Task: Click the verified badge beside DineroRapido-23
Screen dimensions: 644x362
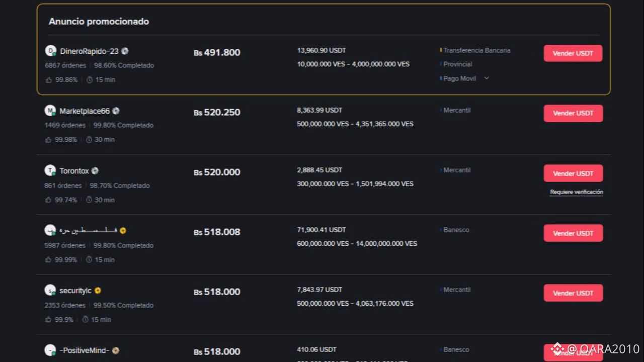Action: (x=125, y=51)
